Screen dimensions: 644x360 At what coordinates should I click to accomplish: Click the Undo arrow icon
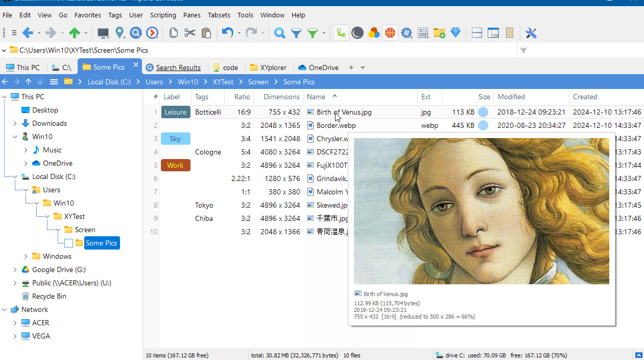click(x=227, y=33)
